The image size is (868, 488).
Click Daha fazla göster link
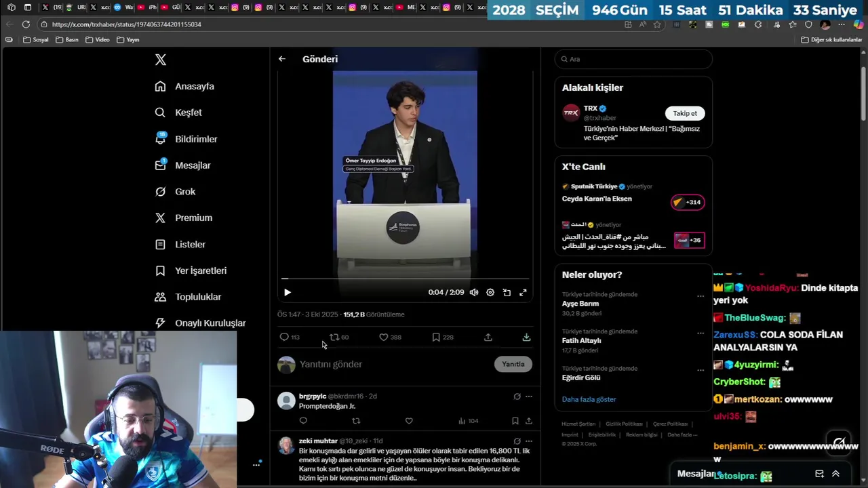(x=589, y=399)
